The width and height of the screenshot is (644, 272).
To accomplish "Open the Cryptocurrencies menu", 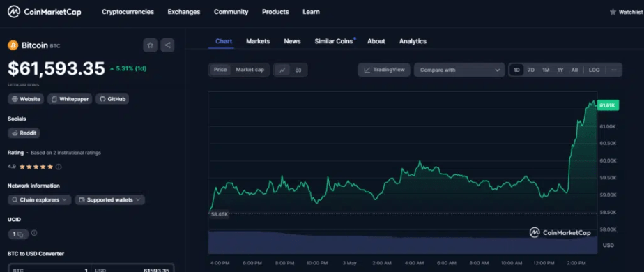I will tap(128, 12).
